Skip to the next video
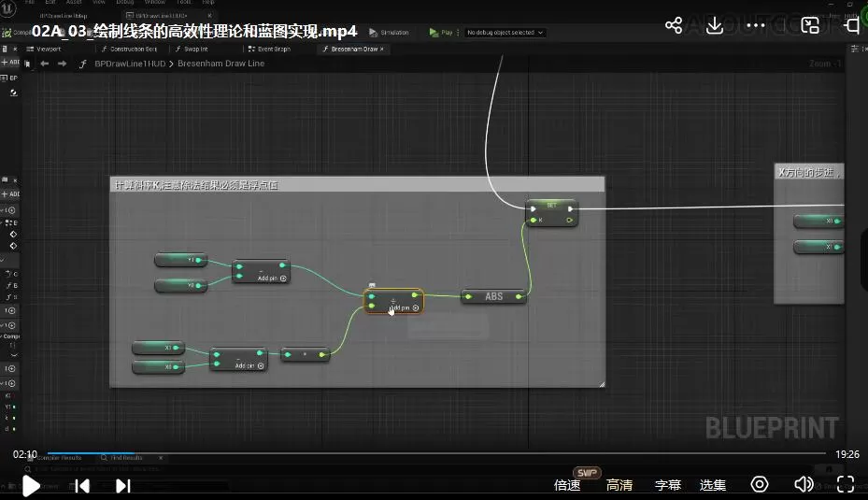This screenshot has height=500, width=868. point(122,485)
